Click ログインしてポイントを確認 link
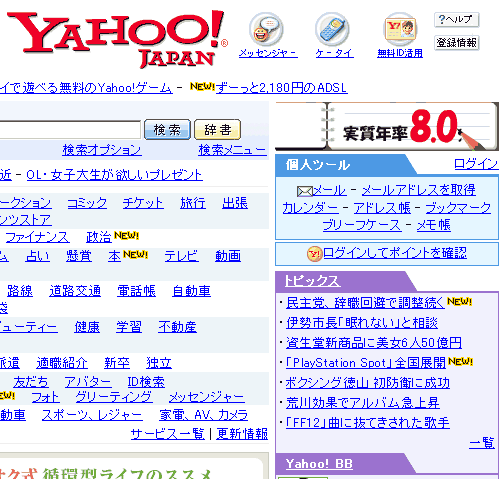 click(x=395, y=253)
